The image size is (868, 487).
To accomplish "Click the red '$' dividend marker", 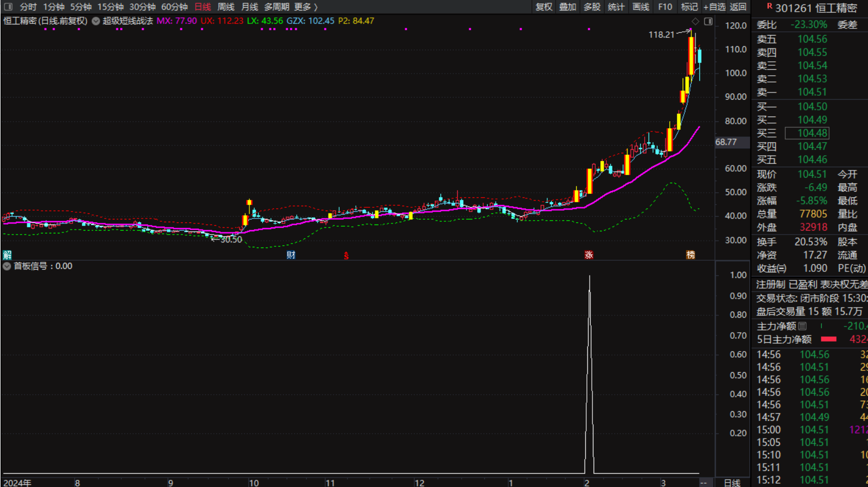I will pyautogui.click(x=346, y=255).
